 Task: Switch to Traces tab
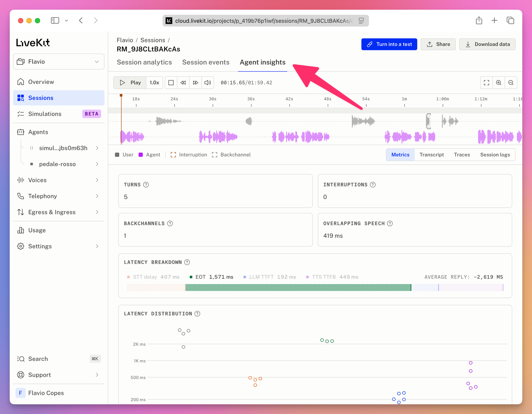pyautogui.click(x=462, y=155)
